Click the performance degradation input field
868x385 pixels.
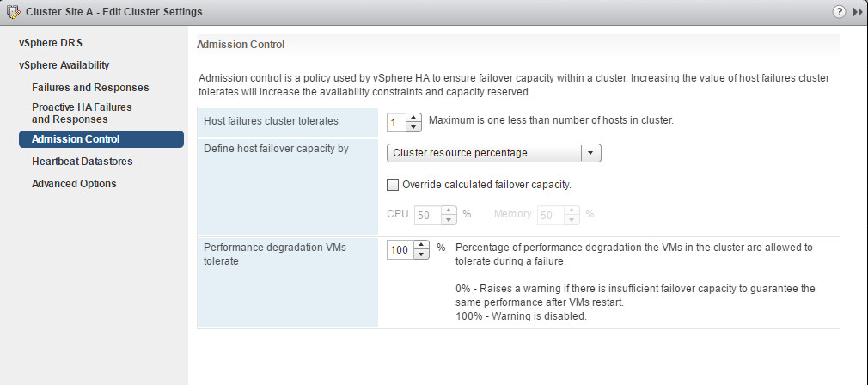[400, 249]
